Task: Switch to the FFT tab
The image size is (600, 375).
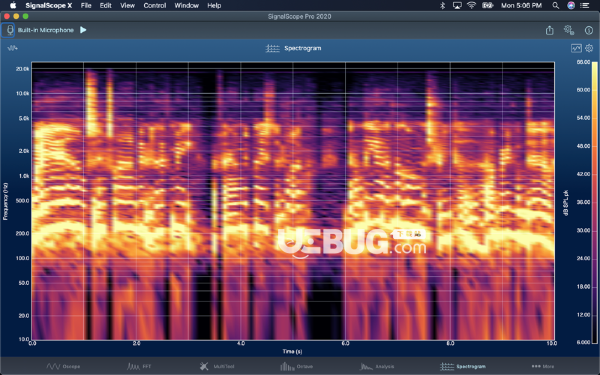Action: (x=139, y=366)
